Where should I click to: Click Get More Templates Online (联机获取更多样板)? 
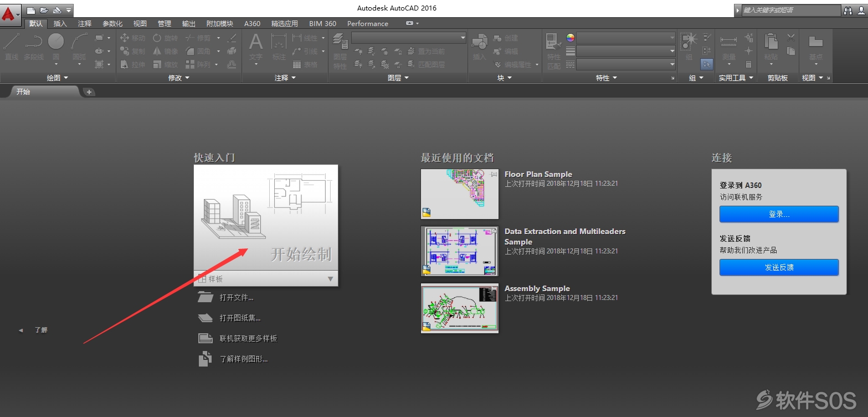[x=238, y=338]
